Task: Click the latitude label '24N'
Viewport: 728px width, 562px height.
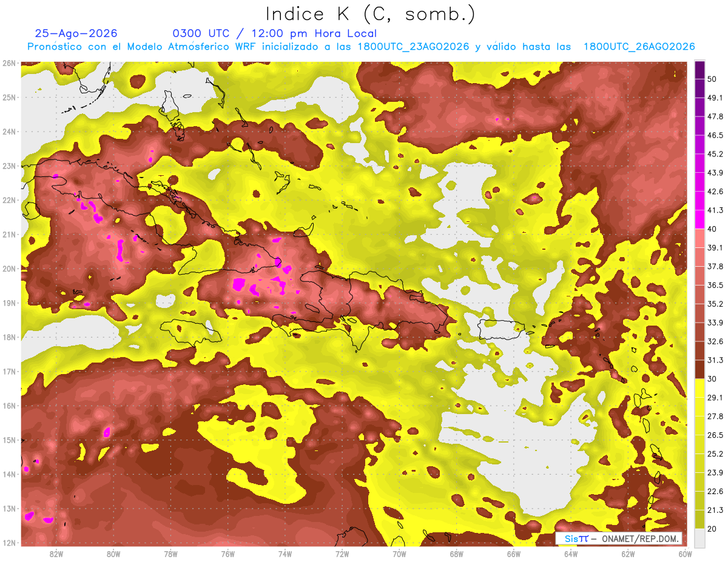Action: (x=9, y=132)
